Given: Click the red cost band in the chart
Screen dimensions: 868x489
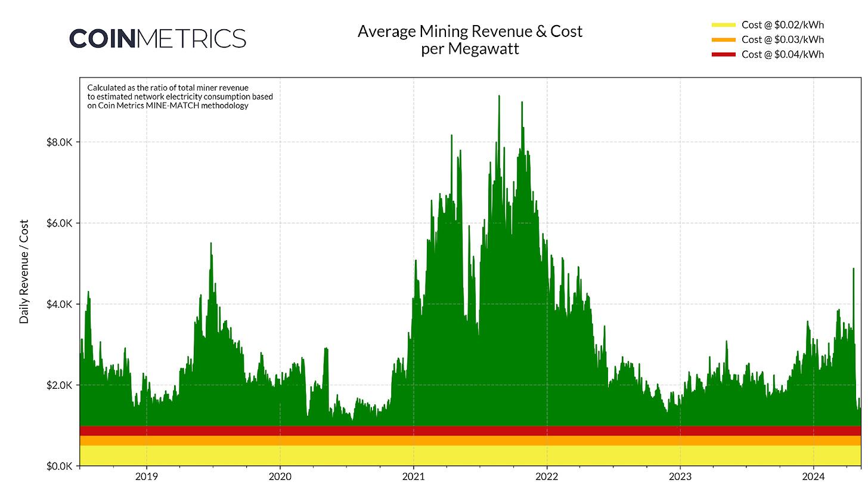Looking at the screenshot, I should pyautogui.click(x=470, y=431).
